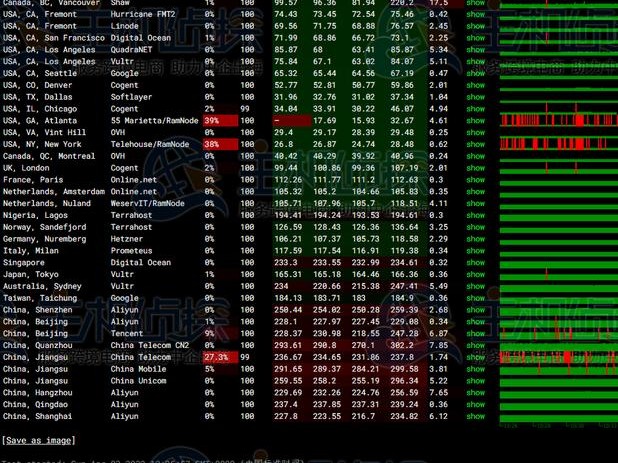Click show for Qingdao Aliyun row

click(x=476, y=404)
